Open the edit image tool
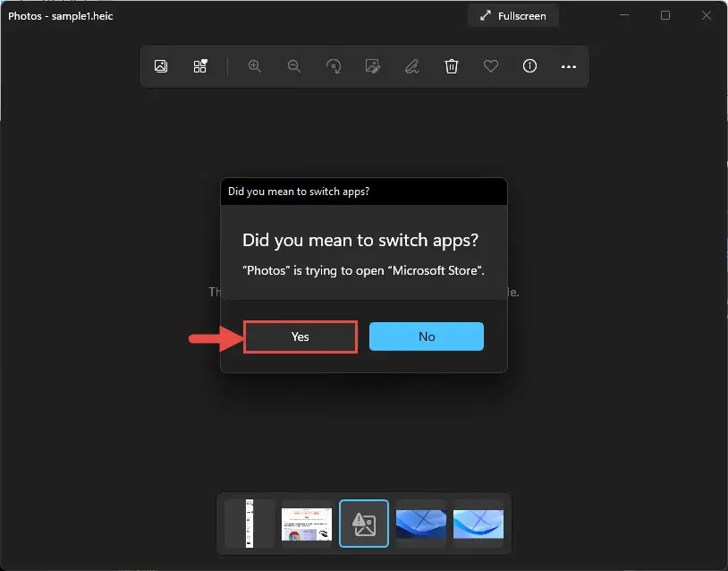The height and width of the screenshot is (571, 728). click(x=373, y=66)
